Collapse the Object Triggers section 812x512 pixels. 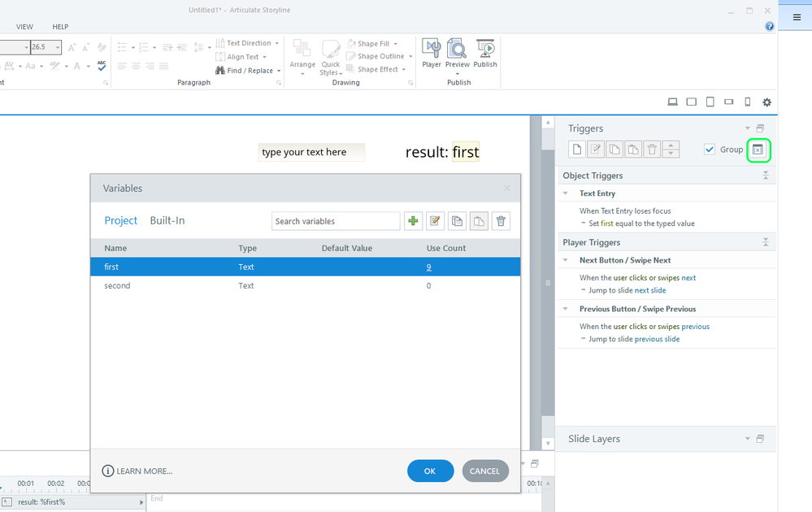(x=765, y=176)
